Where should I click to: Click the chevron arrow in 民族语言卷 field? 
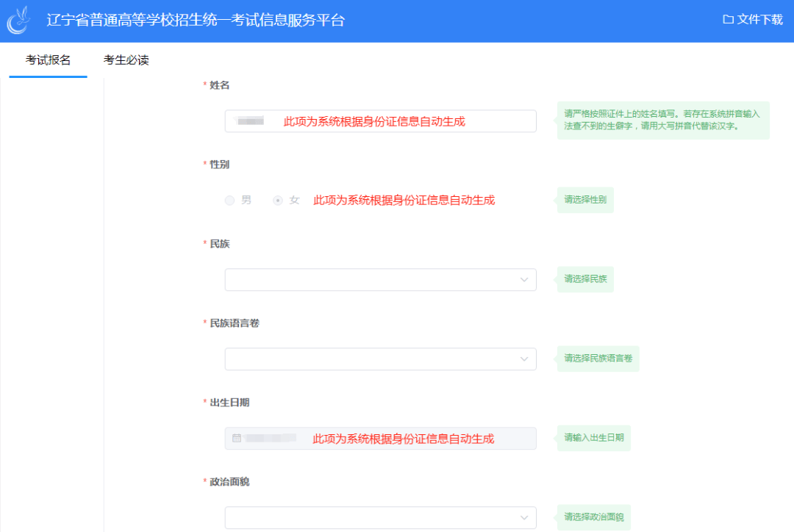pos(524,359)
